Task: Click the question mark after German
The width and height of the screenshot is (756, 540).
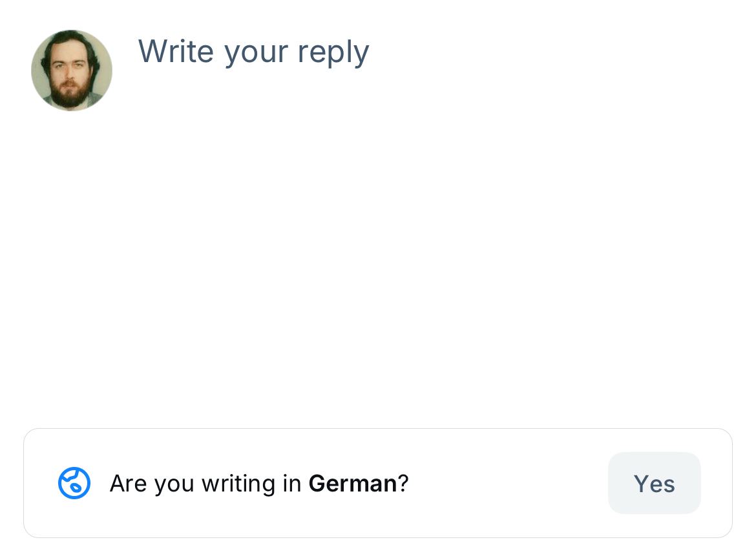Action: (x=404, y=484)
